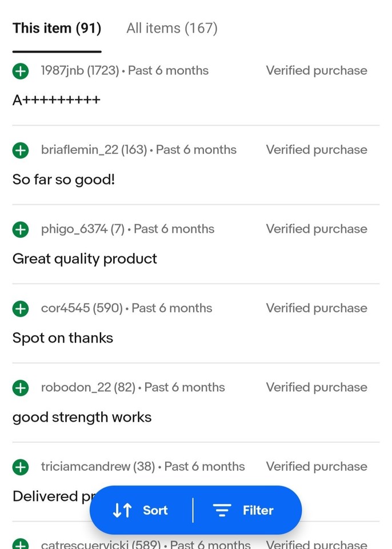Click green plus icon beside cor4545

[20, 309]
